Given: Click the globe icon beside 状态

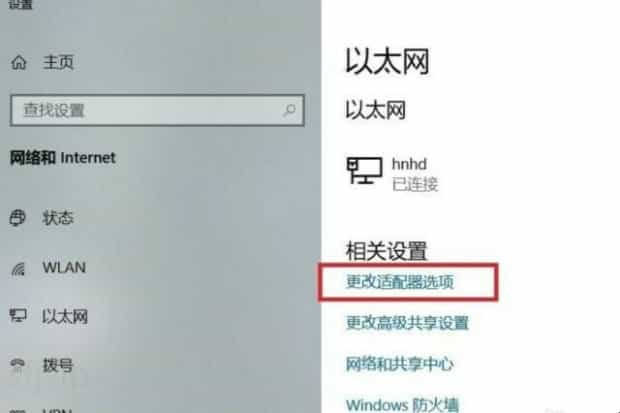Looking at the screenshot, I should point(18,218).
